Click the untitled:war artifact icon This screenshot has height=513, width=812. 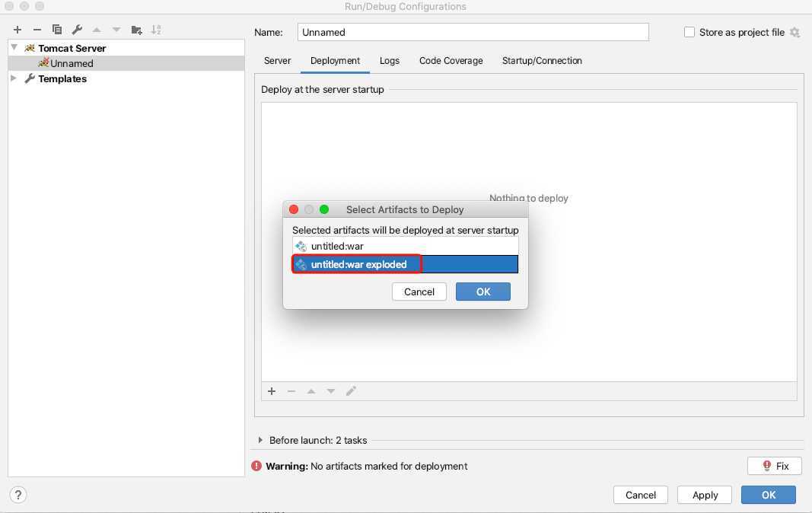(x=301, y=246)
